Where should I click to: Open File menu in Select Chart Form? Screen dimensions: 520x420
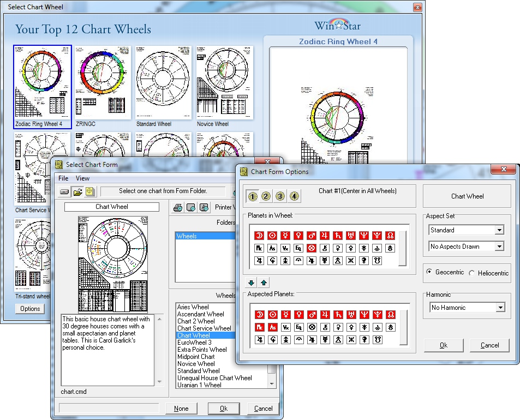(63, 178)
